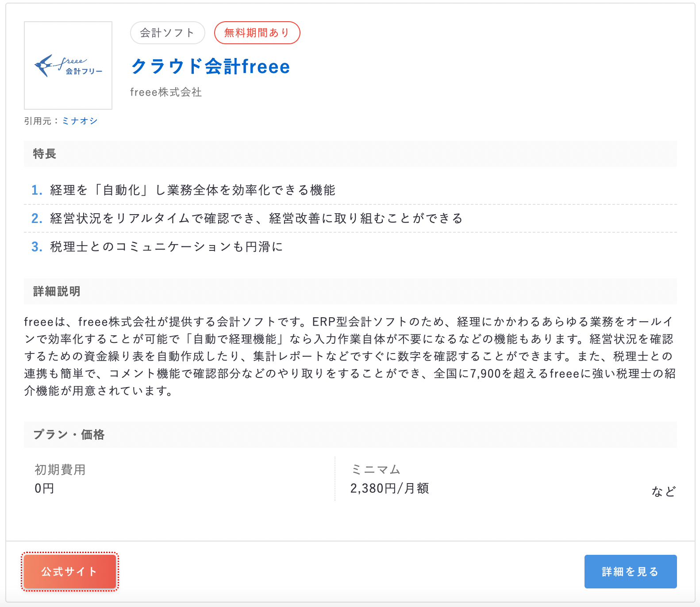Click the ミニマム plan label
This screenshot has width=700, height=607.
[x=375, y=469]
